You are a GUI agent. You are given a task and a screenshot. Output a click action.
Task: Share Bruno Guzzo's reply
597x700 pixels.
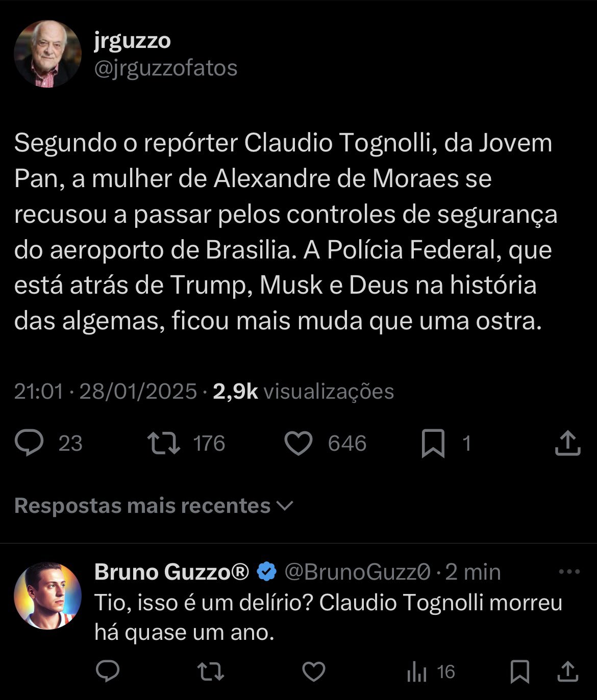click(567, 672)
